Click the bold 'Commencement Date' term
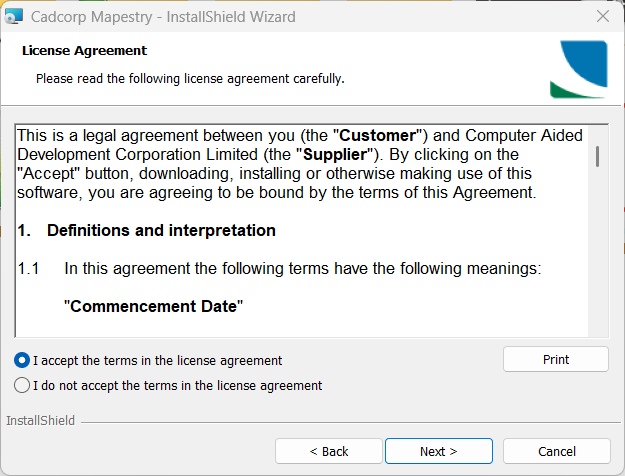This screenshot has width=625, height=476. pos(153,306)
